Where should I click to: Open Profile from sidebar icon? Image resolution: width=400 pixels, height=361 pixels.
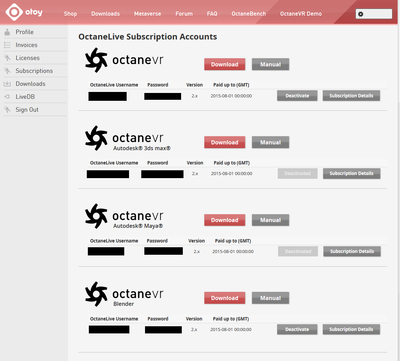pos(7,32)
